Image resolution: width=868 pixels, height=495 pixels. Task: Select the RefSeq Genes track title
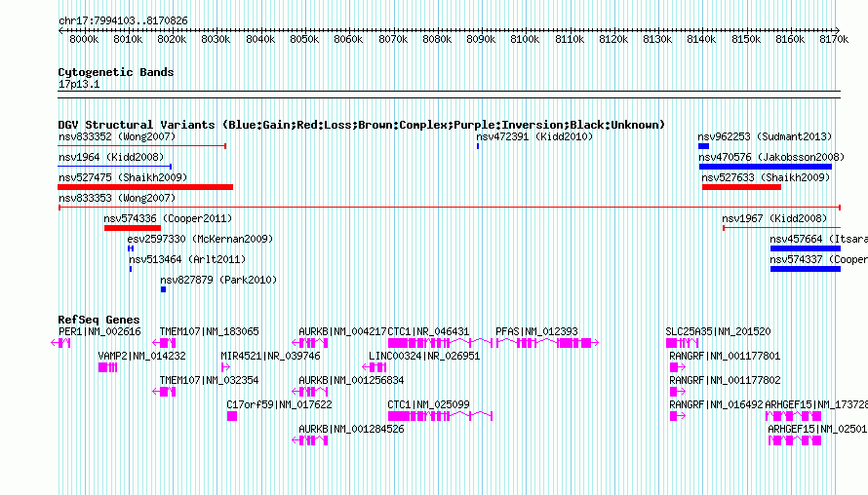(x=99, y=320)
